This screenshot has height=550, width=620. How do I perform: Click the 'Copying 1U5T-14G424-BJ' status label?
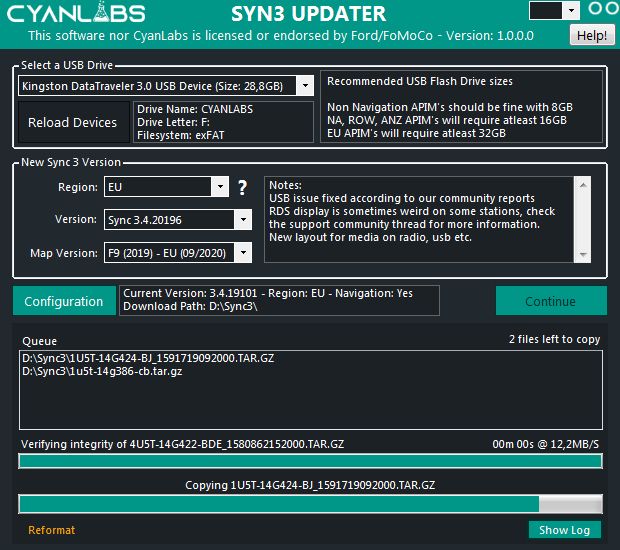(x=310, y=485)
